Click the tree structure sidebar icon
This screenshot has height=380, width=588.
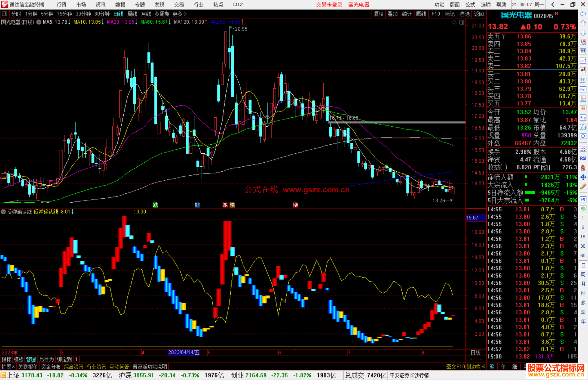[x=583, y=99]
